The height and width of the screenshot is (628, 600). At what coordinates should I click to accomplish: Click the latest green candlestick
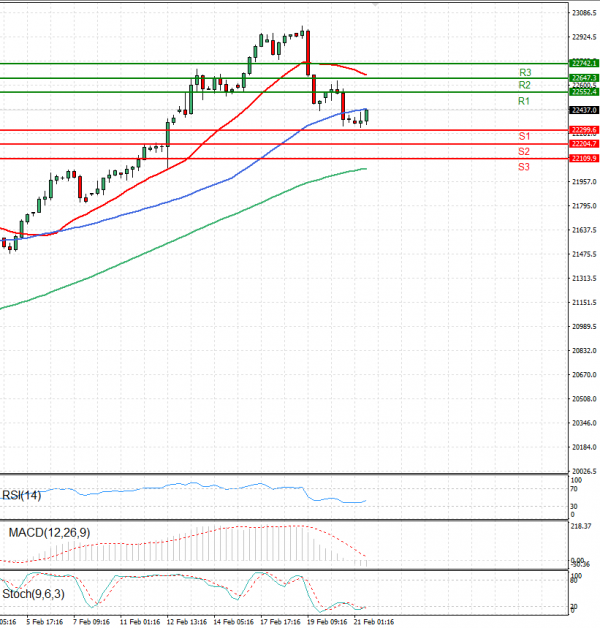(366, 116)
